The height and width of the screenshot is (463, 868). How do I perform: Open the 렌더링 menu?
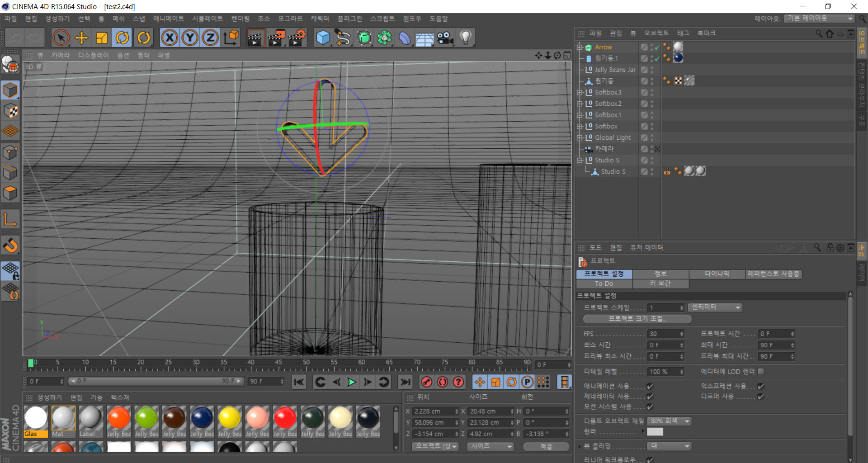coord(240,19)
